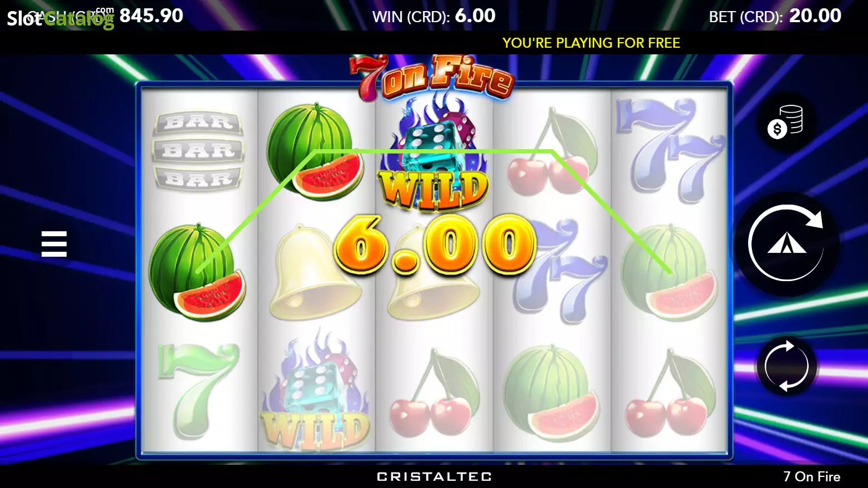Screen dimensions: 868x488
Task: Click the 7 On Fire title text
Action: pos(811,476)
